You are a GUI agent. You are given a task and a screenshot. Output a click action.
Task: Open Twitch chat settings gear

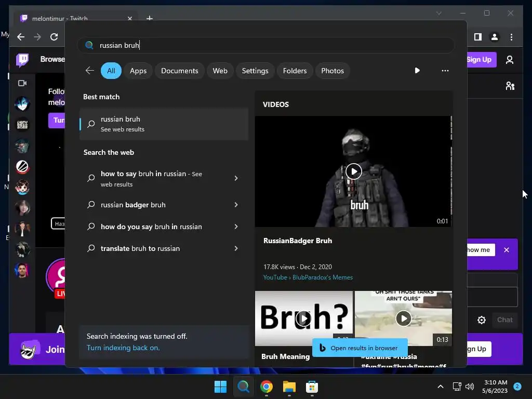(482, 320)
